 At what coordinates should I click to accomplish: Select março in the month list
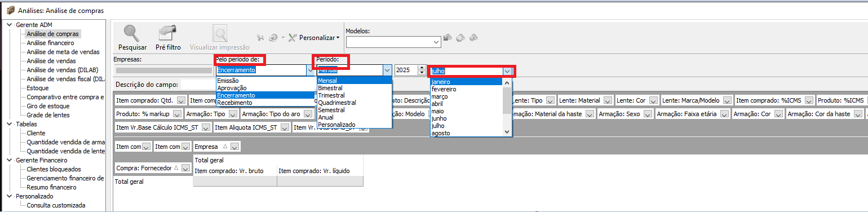click(466, 96)
